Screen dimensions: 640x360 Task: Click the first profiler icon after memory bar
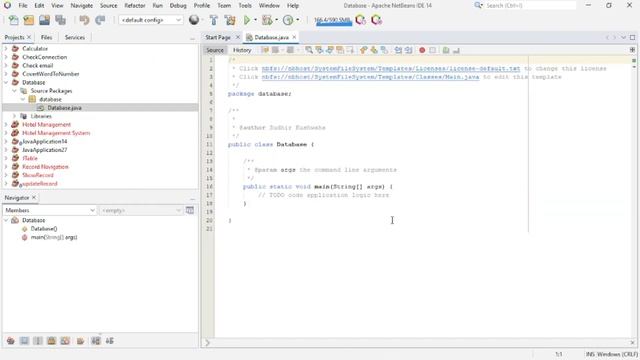(x=360, y=20)
